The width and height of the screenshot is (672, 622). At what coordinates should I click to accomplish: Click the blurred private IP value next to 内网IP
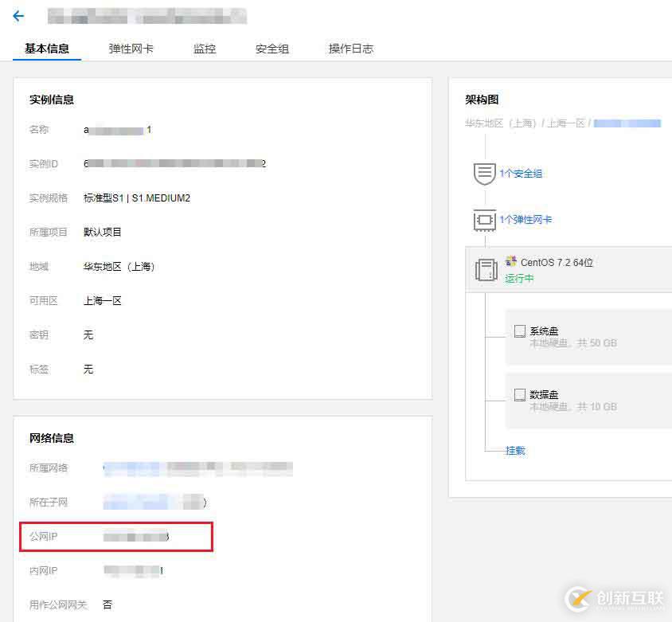pos(133,570)
